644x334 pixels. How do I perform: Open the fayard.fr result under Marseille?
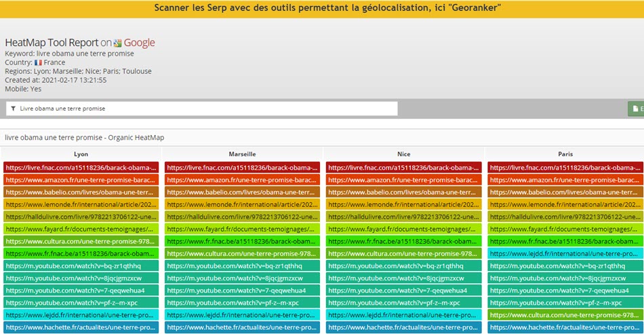pos(242,229)
